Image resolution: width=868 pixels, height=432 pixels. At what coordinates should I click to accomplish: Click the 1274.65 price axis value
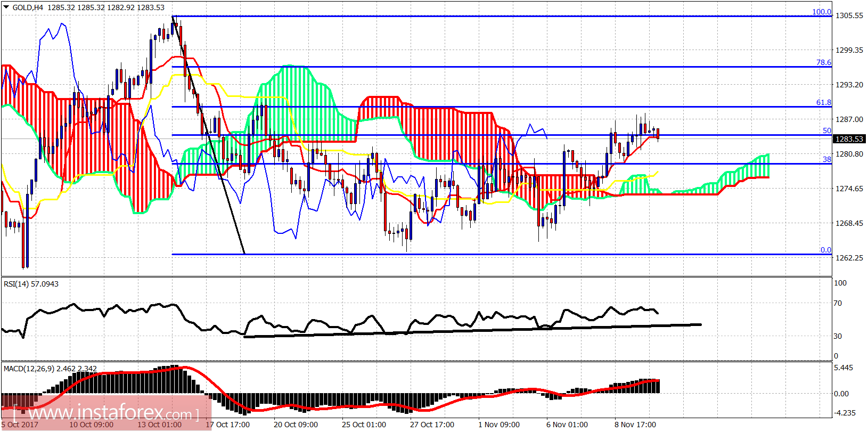[x=849, y=189]
